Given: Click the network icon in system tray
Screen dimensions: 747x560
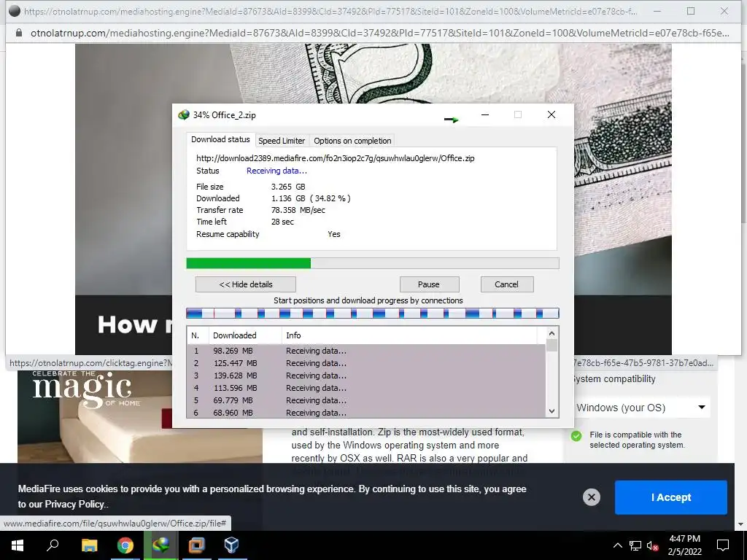Looking at the screenshot, I should [635, 545].
